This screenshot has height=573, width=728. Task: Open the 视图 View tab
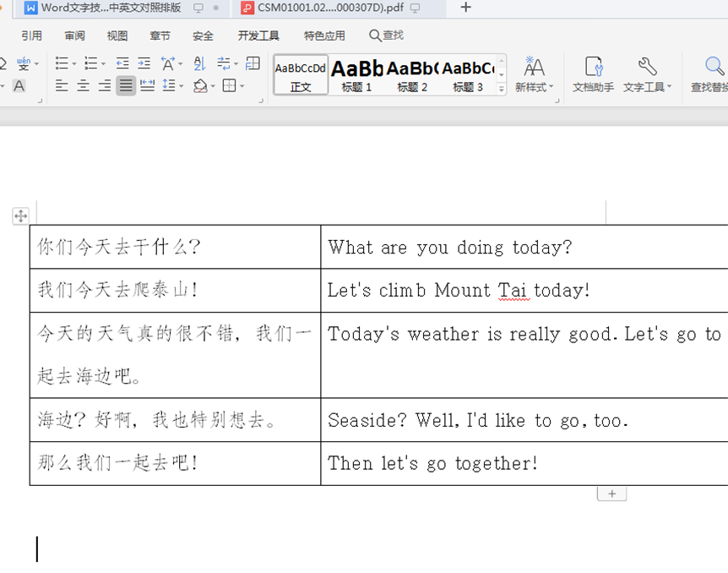(x=117, y=35)
